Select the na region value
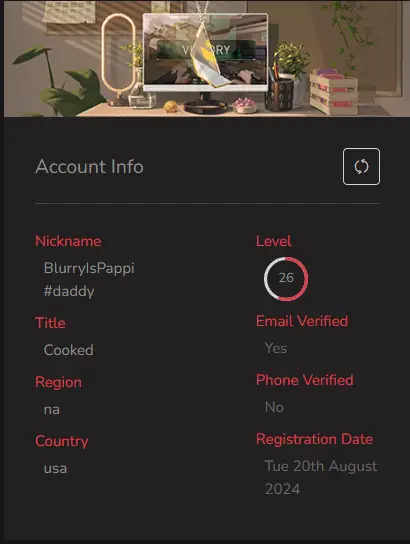Screen dimensions: 410x544 tap(52, 410)
